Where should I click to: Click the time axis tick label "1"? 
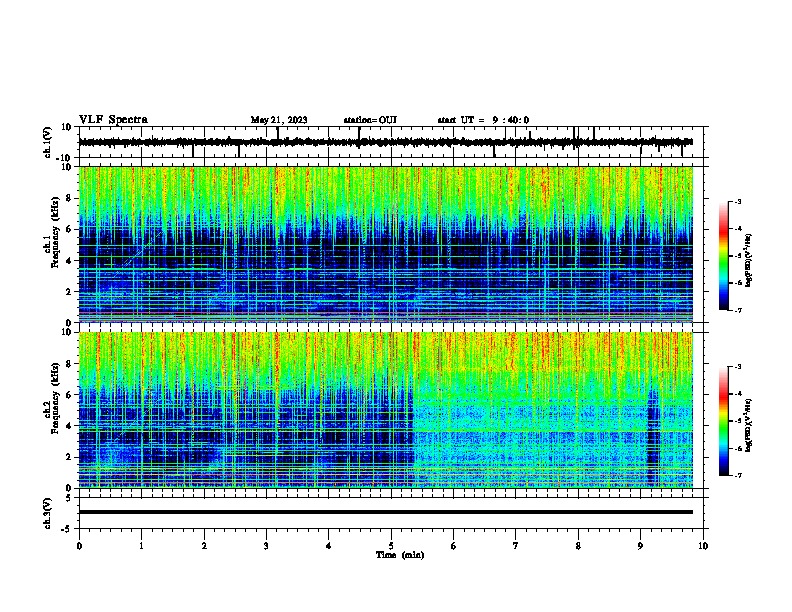(141, 546)
